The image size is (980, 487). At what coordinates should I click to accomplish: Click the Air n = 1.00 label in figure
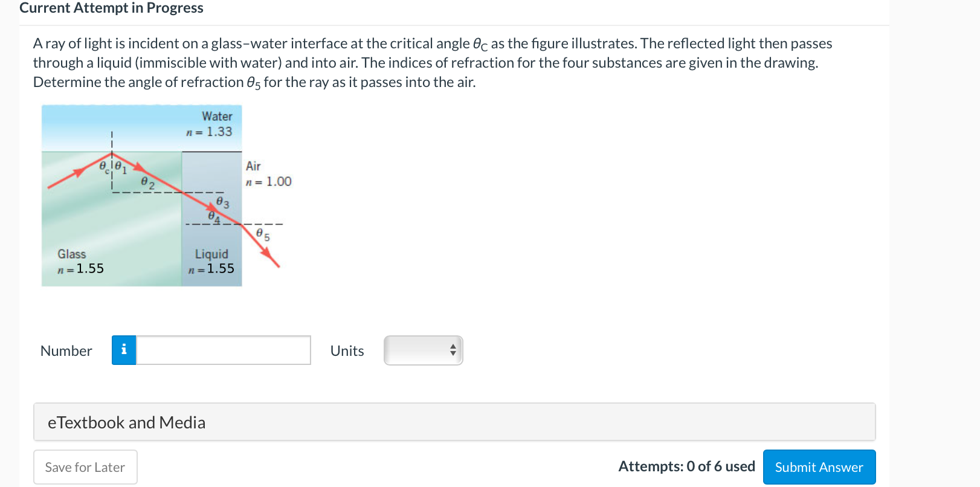(268, 174)
